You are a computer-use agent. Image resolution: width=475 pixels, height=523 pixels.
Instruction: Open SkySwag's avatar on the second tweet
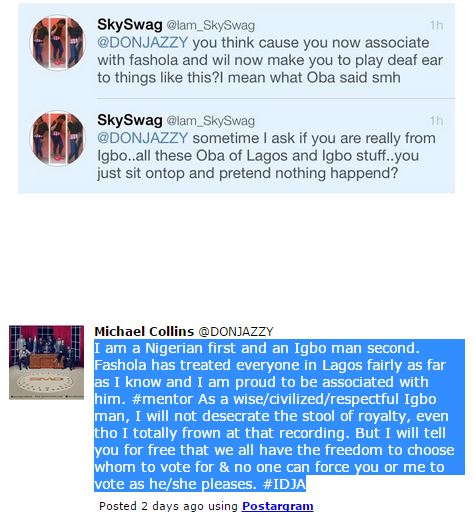click(x=58, y=138)
